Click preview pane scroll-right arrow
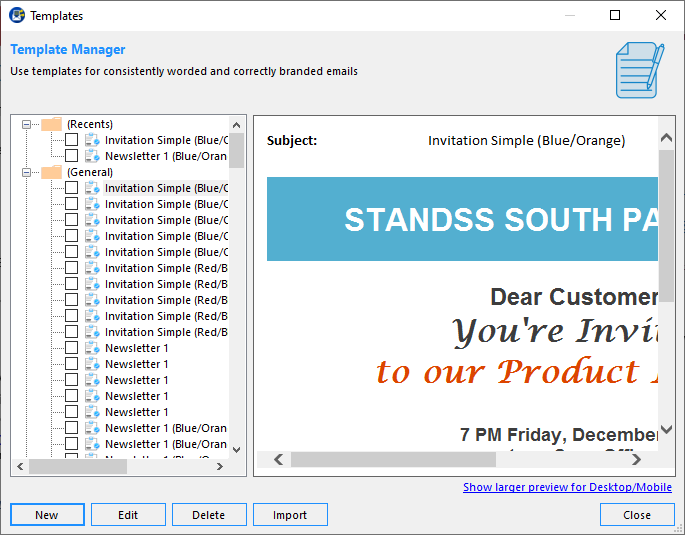The image size is (685, 535). 637,459
